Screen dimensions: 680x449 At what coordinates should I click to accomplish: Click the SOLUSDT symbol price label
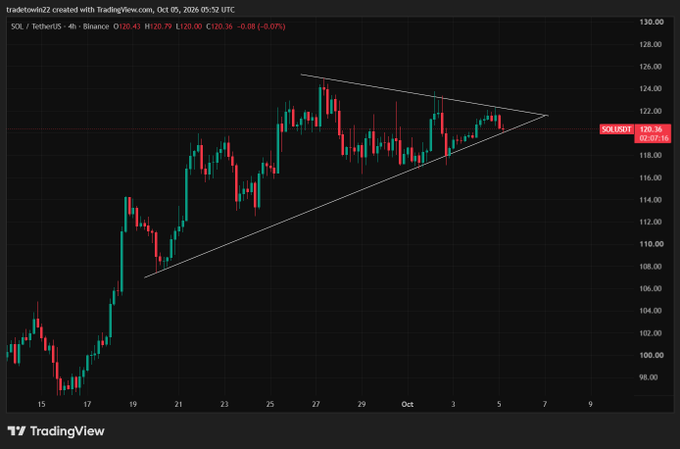(616, 129)
